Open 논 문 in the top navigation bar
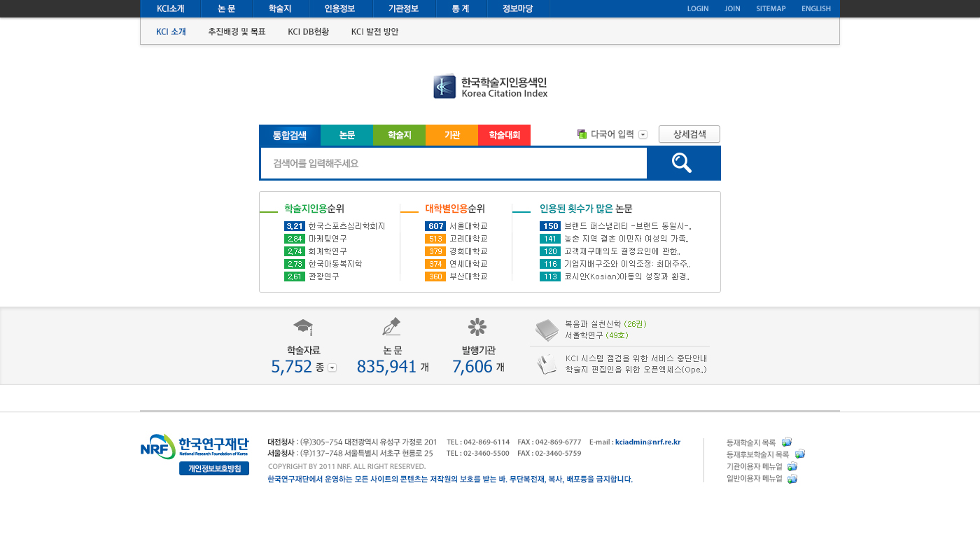The width and height of the screenshot is (980, 560). pyautogui.click(x=227, y=8)
